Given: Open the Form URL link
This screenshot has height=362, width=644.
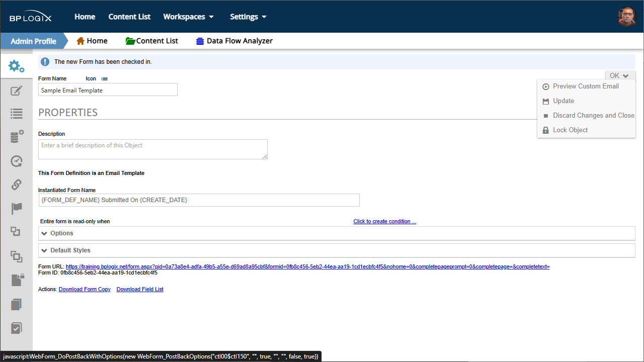Looking at the screenshot, I should [x=307, y=266].
